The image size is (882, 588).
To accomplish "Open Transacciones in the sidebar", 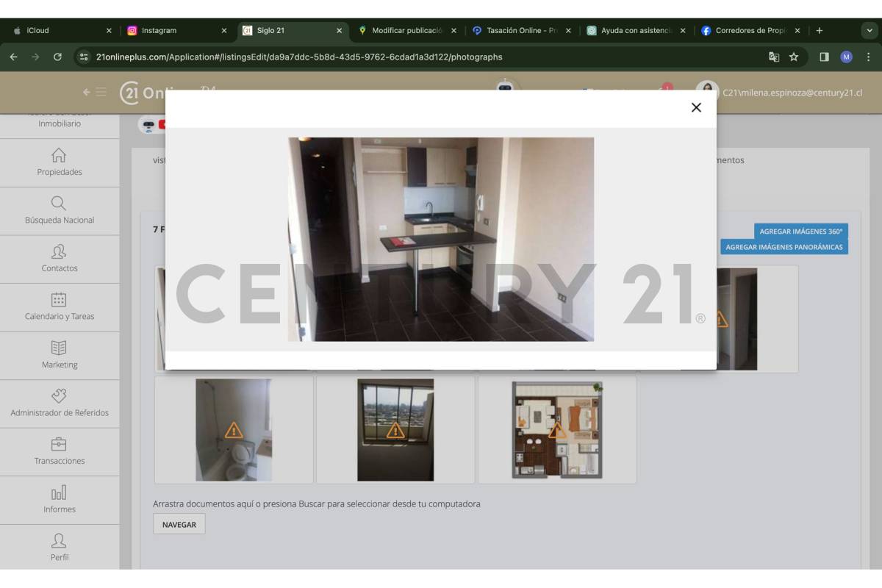I will 60,451.
